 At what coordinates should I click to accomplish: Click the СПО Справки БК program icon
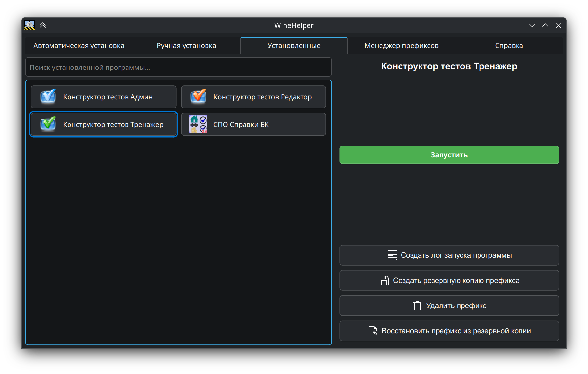click(198, 124)
